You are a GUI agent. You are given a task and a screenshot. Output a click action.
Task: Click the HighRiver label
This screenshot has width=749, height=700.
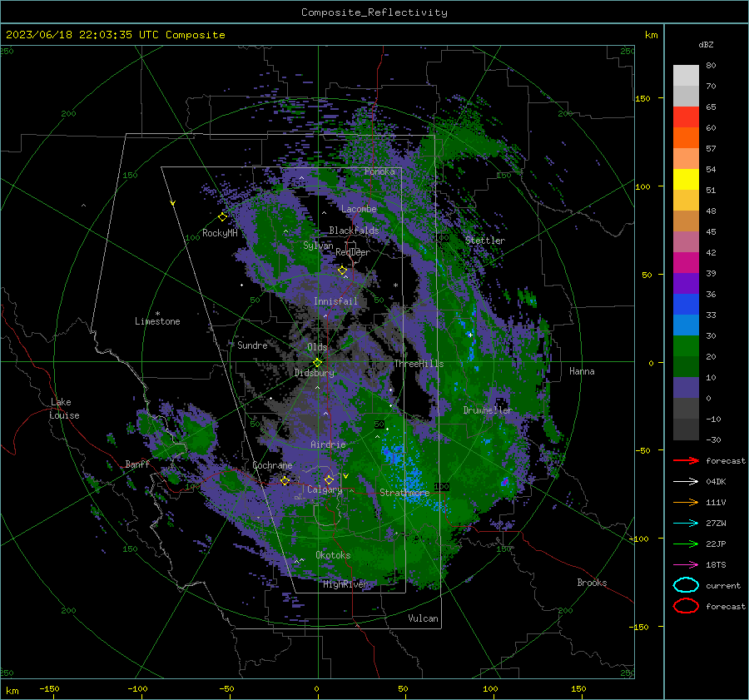(x=345, y=584)
